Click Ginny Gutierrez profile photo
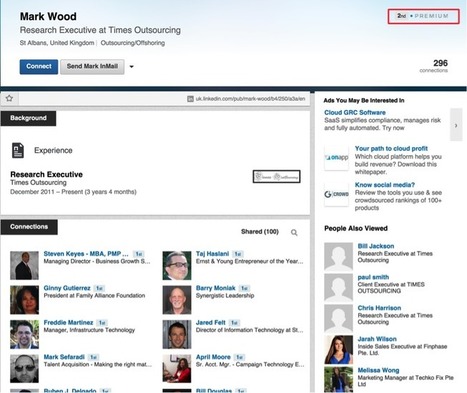 click(x=24, y=300)
